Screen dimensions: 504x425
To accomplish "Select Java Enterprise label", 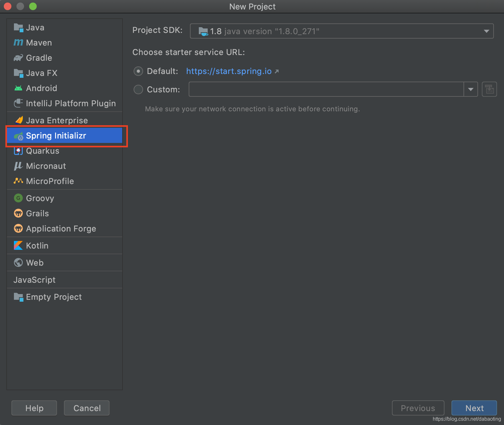I will pyautogui.click(x=57, y=120).
